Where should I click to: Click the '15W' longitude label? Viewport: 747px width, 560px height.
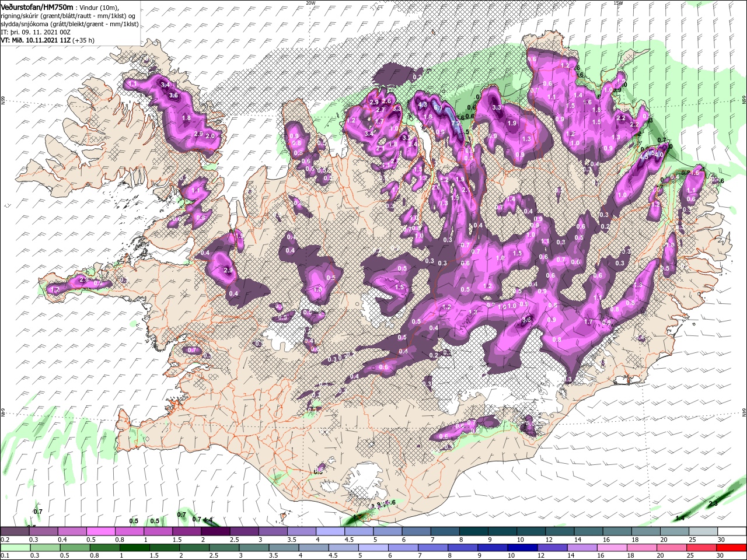coord(618,3)
